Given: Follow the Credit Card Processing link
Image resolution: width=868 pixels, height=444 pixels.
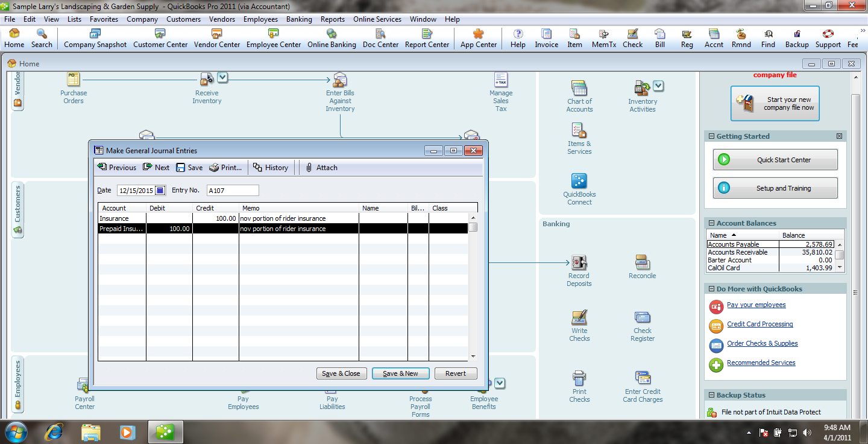Looking at the screenshot, I should pos(760,325).
